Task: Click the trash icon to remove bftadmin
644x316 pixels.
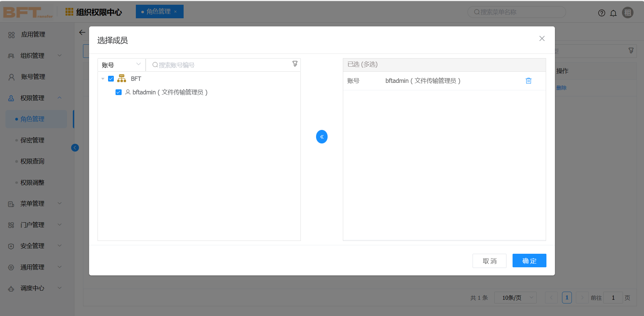Action: point(528,81)
